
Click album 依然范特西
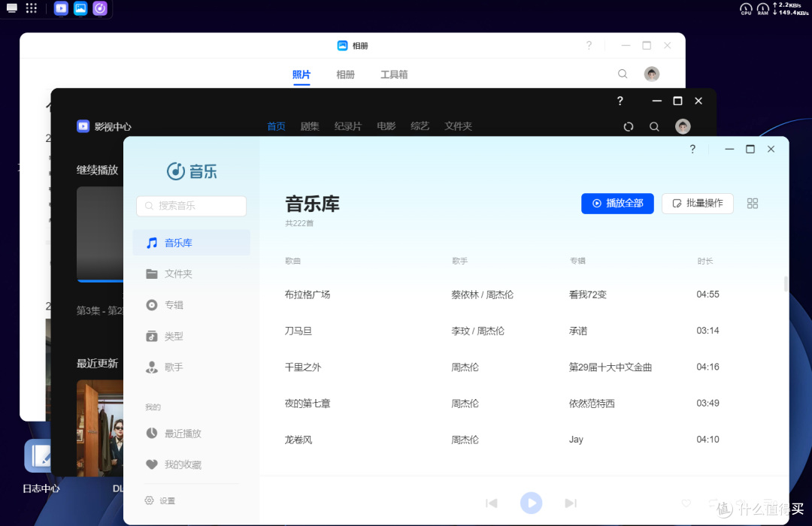tap(592, 404)
